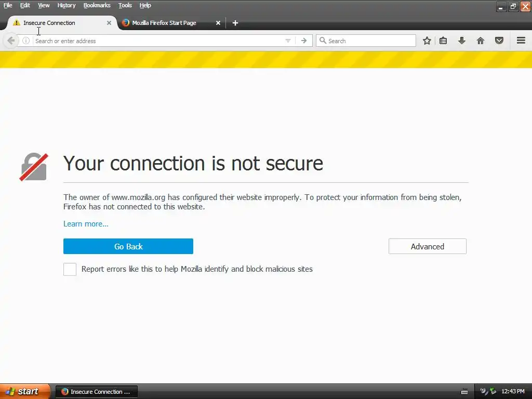Follow the Learn more link
The image size is (532, 399).
pos(86,224)
